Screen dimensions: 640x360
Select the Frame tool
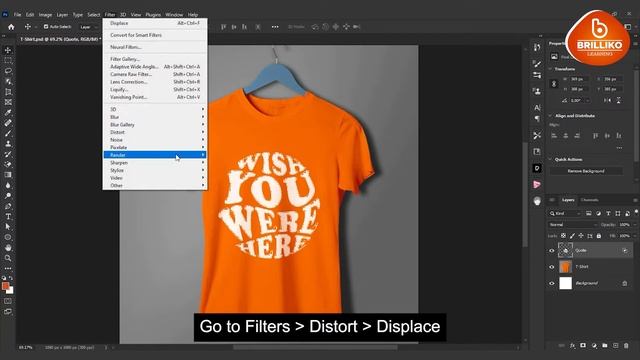click(x=8, y=102)
